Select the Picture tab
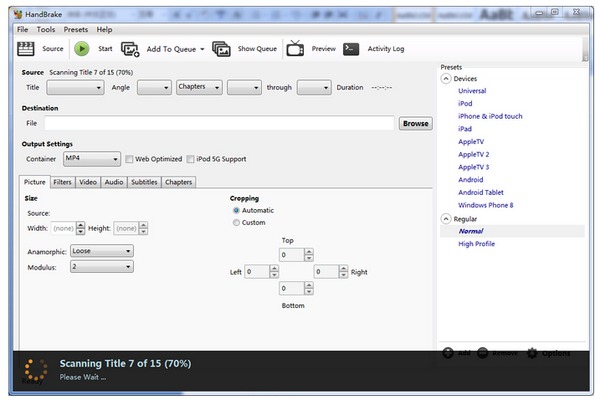Image resolution: width=600 pixels, height=400 pixels. pos(34,182)
